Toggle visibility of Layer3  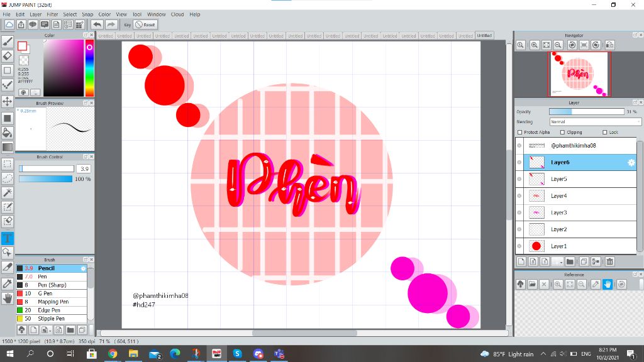(x=519, y=212)
